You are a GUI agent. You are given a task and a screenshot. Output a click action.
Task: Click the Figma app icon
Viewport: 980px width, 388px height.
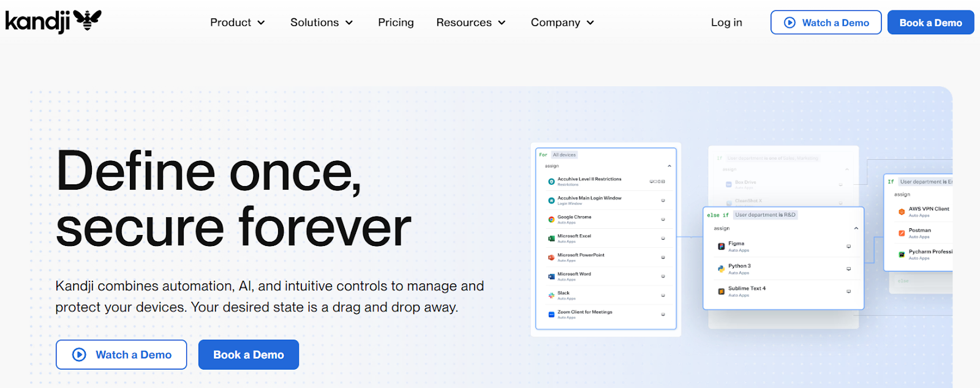722,246
